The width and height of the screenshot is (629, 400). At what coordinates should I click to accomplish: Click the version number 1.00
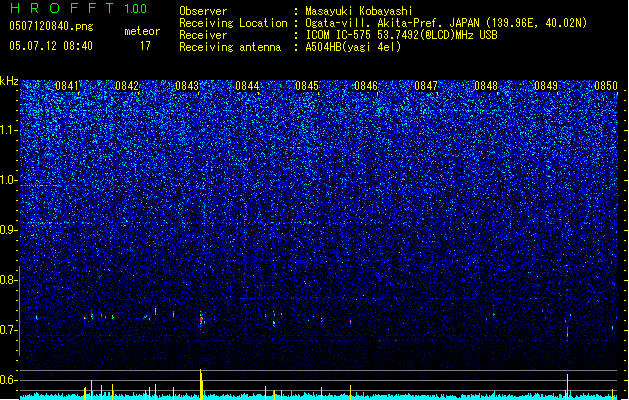(136, 9)
